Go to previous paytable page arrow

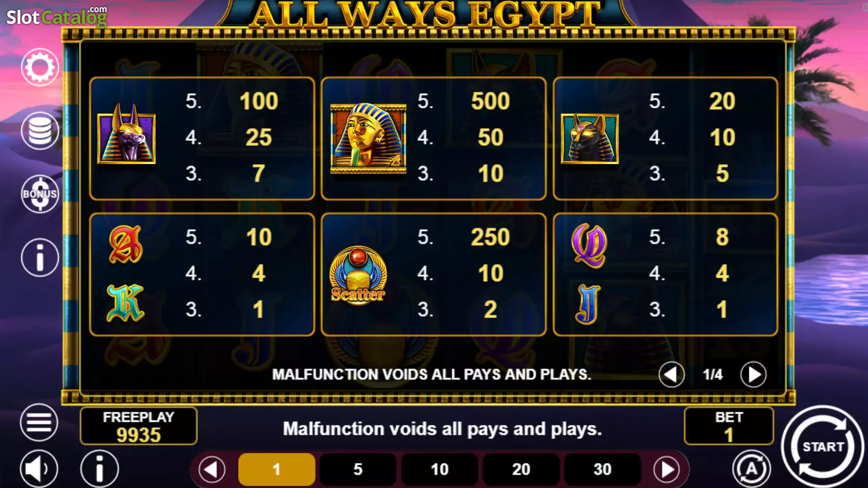(x=671, y=374)
